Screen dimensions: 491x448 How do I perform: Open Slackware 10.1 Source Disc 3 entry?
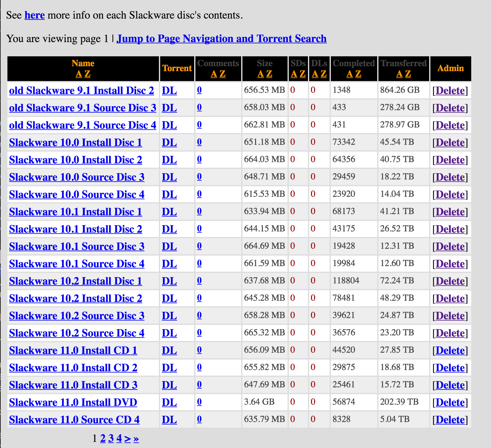(77, 246)
